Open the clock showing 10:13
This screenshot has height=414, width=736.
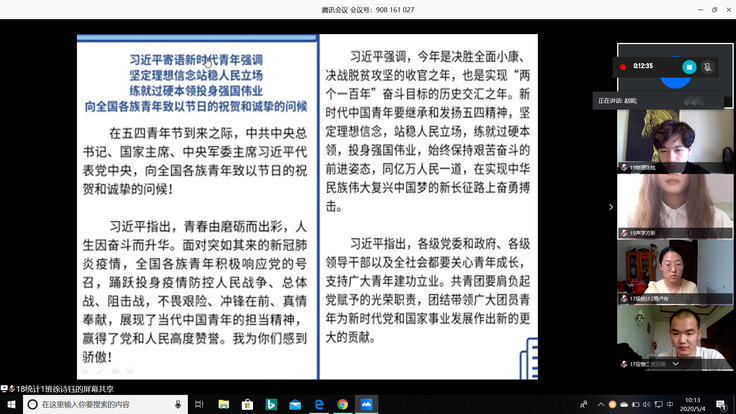point(692,405)
